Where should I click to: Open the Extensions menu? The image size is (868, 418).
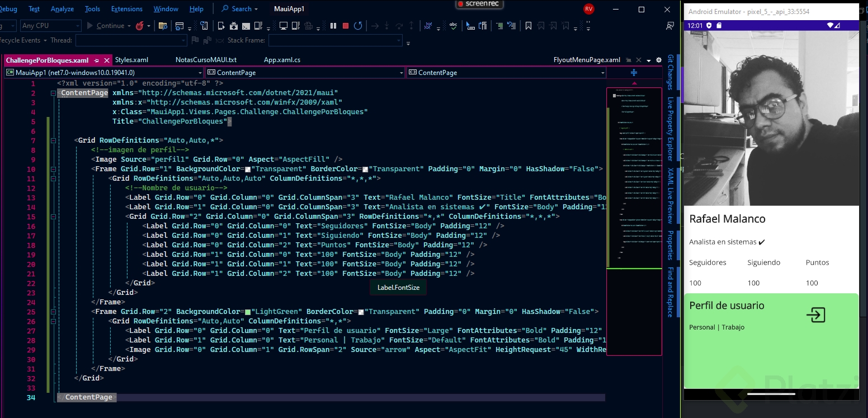coord(126,9)
